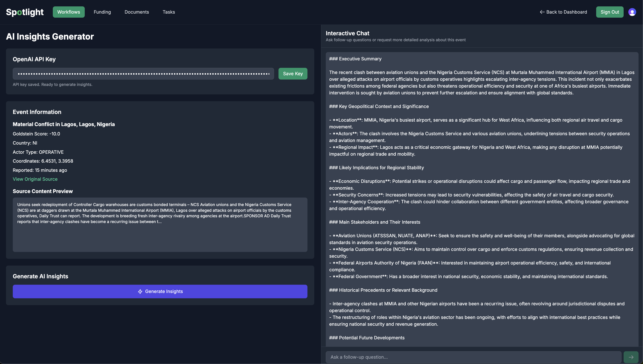Viewport: 643px width, 364px height.
Task: Click the Spotlight logo
Action: point(24,12)
